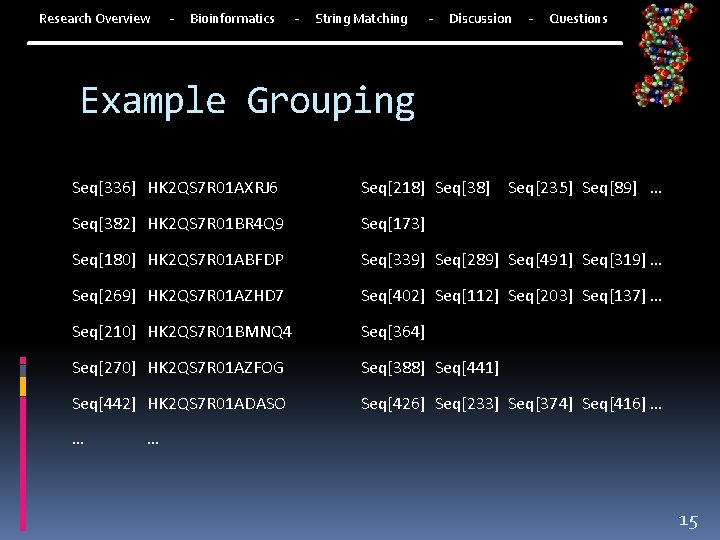Viewport: 720px width, 540px height.
Task: Click the Seq[491] entry
Action: 540,260
